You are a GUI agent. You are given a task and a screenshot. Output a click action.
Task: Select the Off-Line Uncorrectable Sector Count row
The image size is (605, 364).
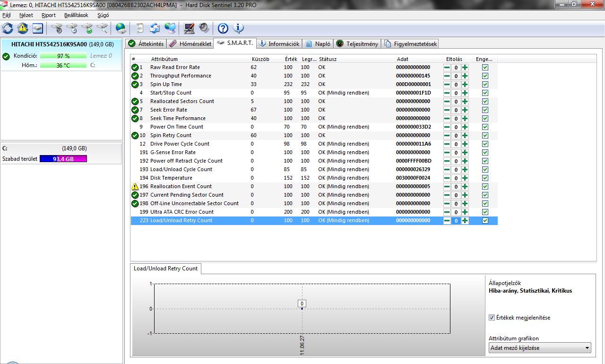point(314,203)
